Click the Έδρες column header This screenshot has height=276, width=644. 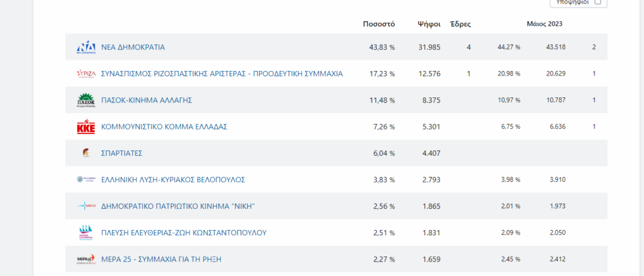click(460, 24)
